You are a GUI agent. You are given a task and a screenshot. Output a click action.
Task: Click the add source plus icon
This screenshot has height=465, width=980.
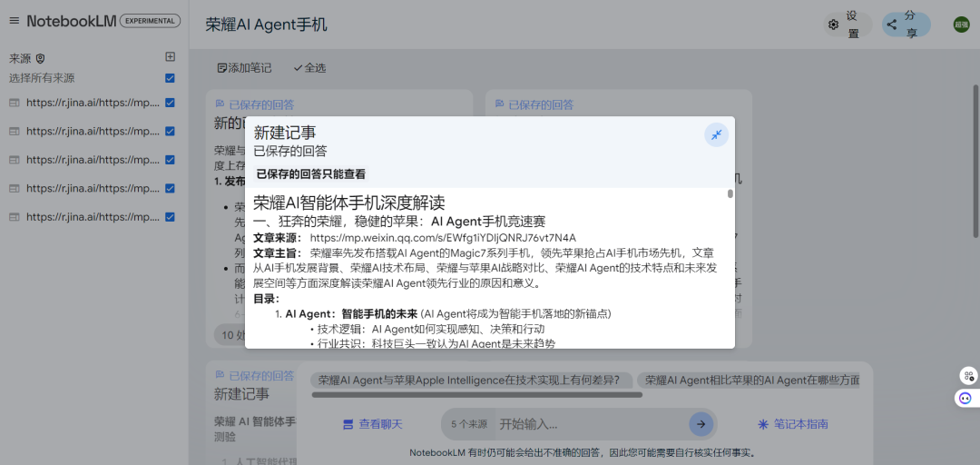pyautogui.click(x=170, y=57)
